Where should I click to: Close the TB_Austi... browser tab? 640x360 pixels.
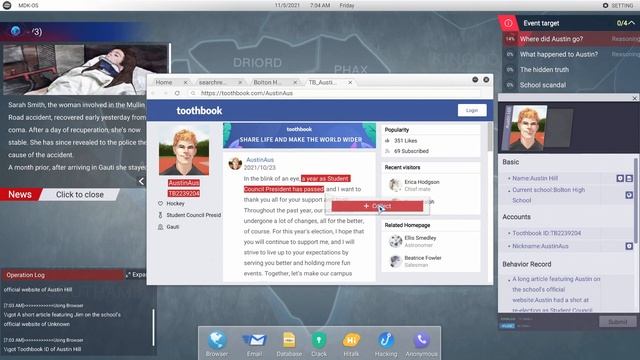click(350, 82)
